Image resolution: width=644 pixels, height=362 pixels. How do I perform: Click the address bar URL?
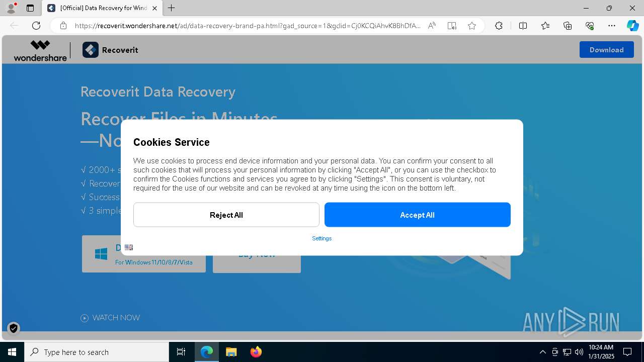tap(248, 26)
